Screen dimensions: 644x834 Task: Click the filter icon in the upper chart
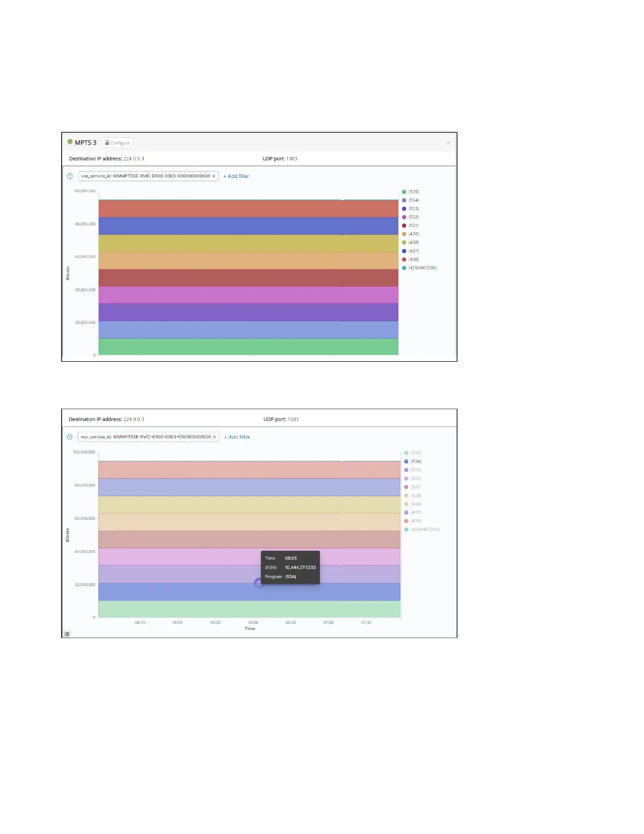click(x=70, y=176)
